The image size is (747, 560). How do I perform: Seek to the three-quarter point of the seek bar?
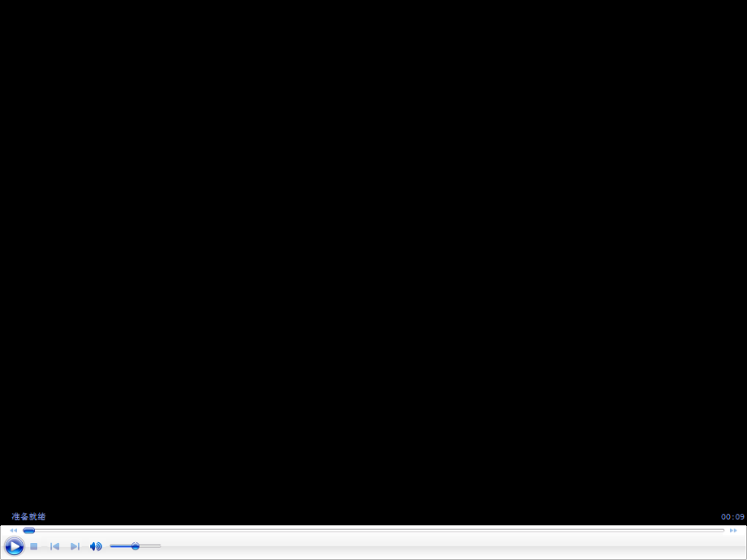pos(549,530)
